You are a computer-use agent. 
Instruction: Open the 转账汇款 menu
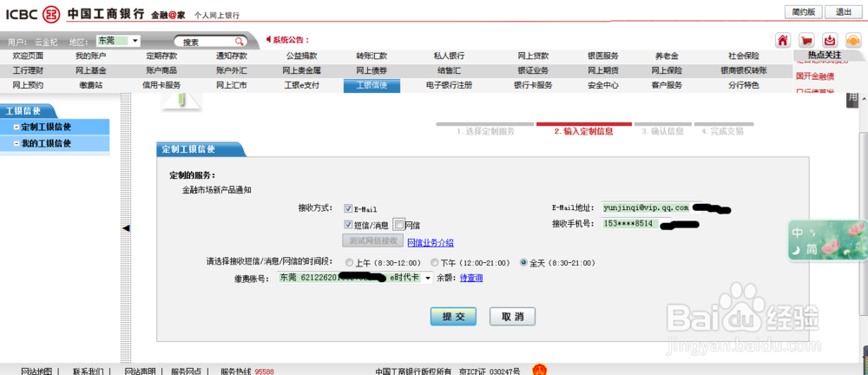click(372, 56)
